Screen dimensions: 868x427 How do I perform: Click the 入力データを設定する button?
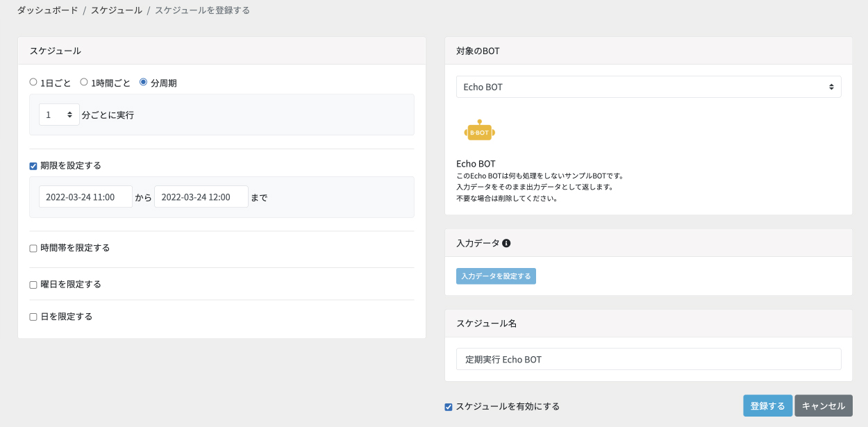[x=496, y=276]
